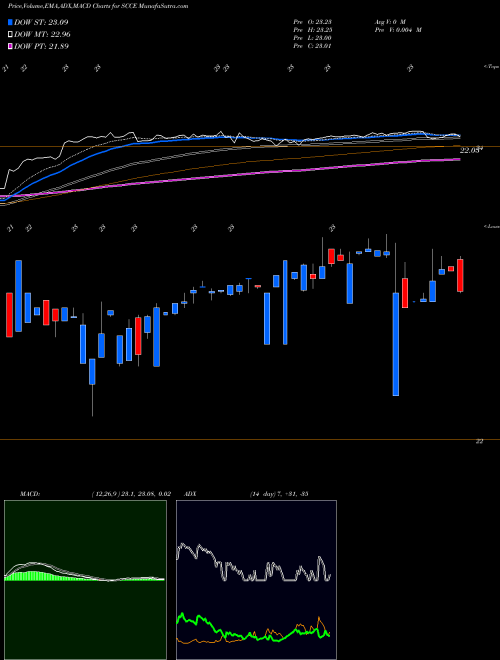Click the 22.03 price label on EMA chart

pos(471,149)
